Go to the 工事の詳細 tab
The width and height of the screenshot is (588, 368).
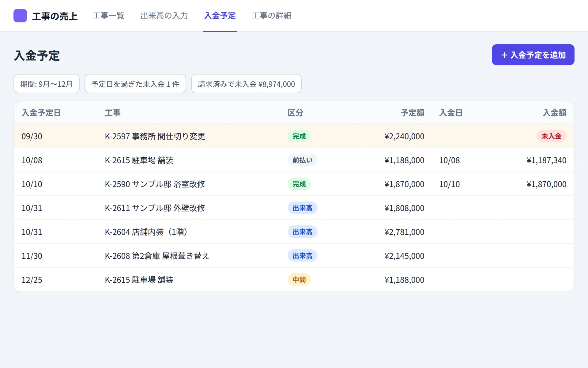coord(272,16)
